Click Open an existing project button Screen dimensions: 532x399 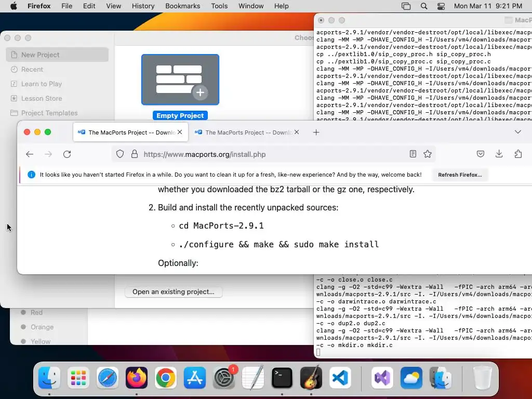click(174, 292)
